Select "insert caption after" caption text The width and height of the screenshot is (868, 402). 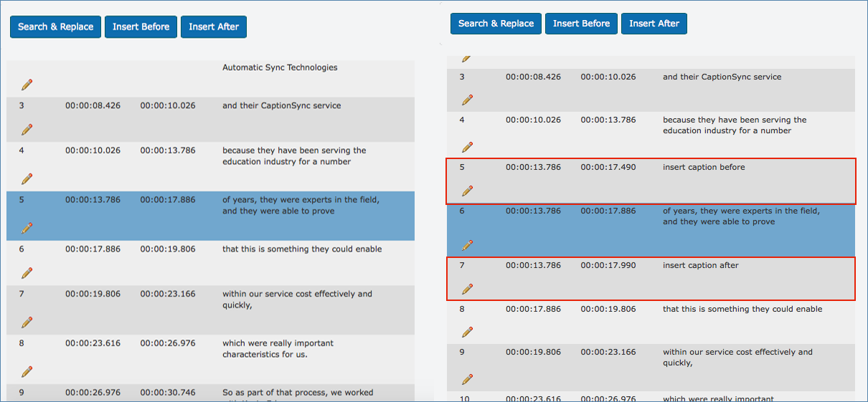pyautogui.click(x=700, y=265)
